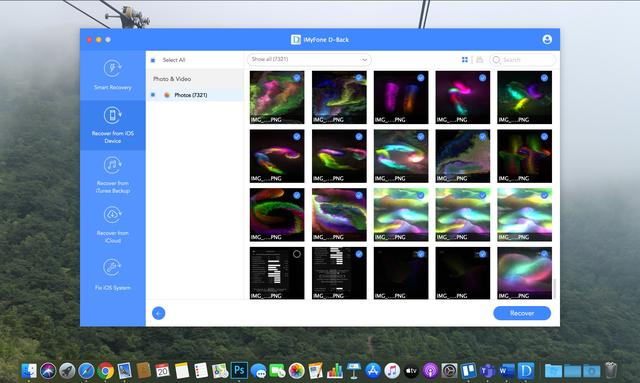Open Calendar showing 20 in the dock

(162, 371)
